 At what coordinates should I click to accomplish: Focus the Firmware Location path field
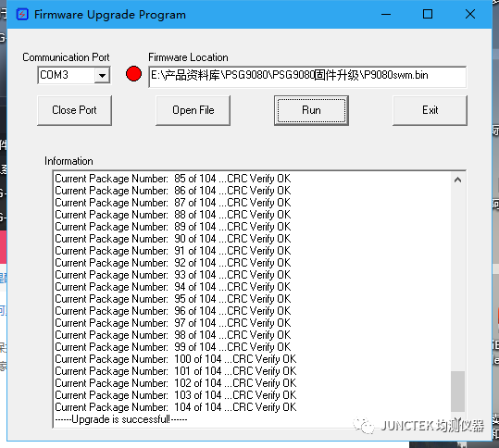pyautogui.click(x=307, y=76)
